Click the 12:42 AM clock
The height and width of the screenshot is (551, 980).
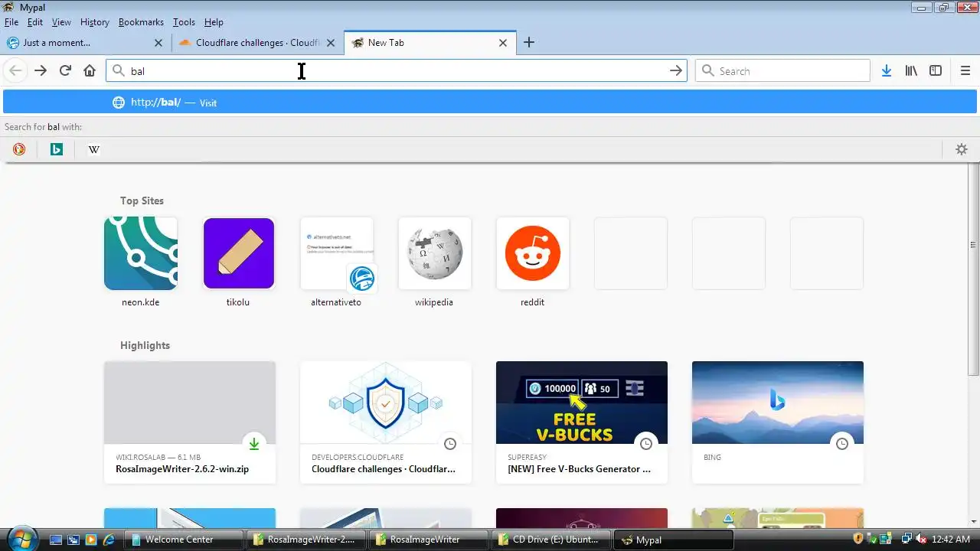click(x=952, y=539)
